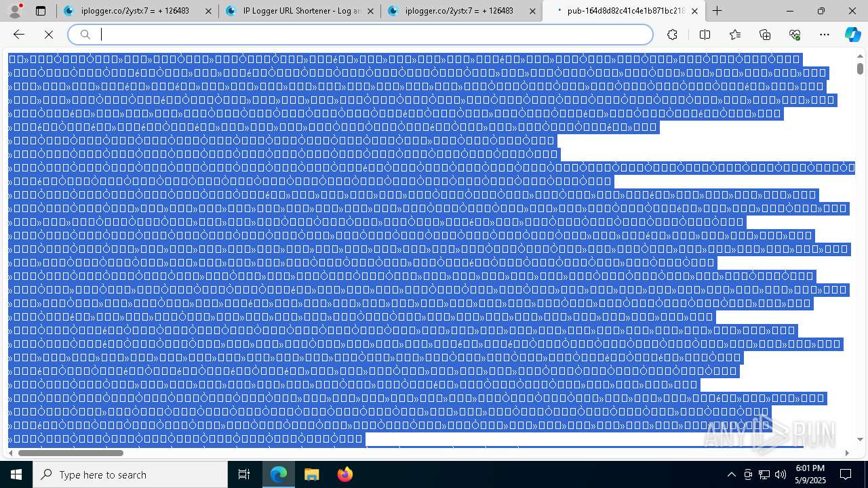Image resolution: width=868 pixels, height=488 pixels.
Task: Launch Firefox from taskbar
Action: (344, 474)
